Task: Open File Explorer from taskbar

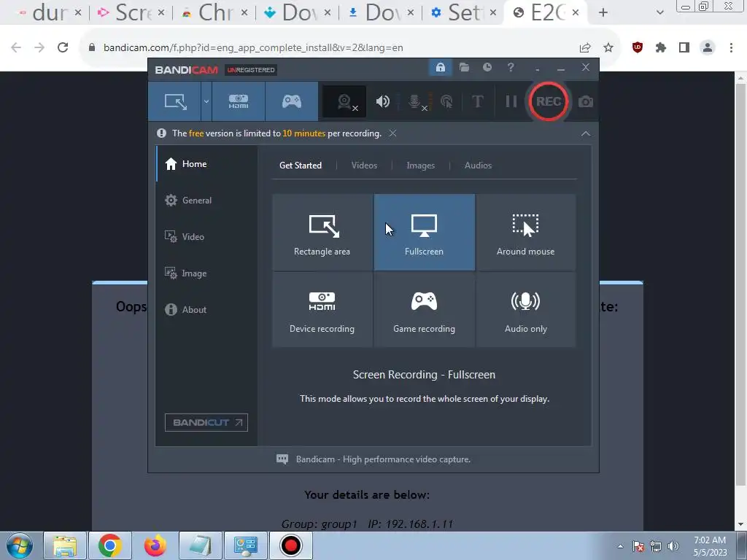Action: (65, 545)
